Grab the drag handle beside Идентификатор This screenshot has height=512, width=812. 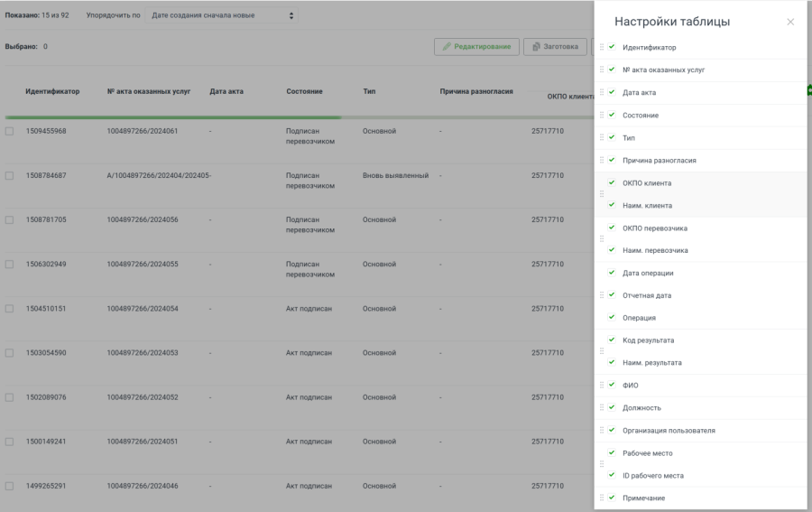[602, 47]
